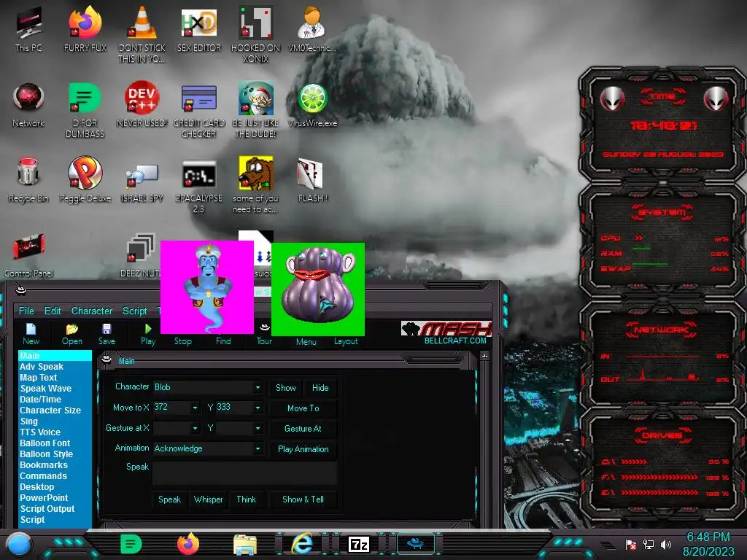Click the Gesture At button

click(303, 429)
